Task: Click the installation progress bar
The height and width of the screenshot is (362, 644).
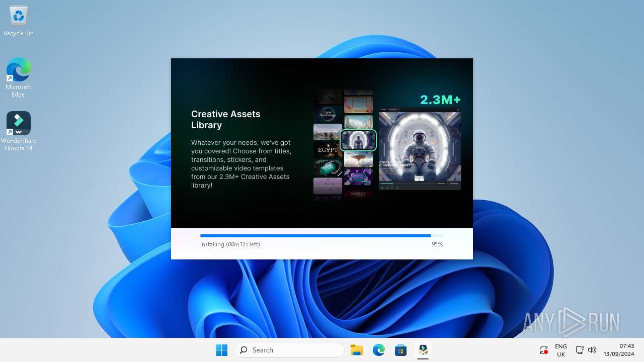Action: [x=322, y=235]
